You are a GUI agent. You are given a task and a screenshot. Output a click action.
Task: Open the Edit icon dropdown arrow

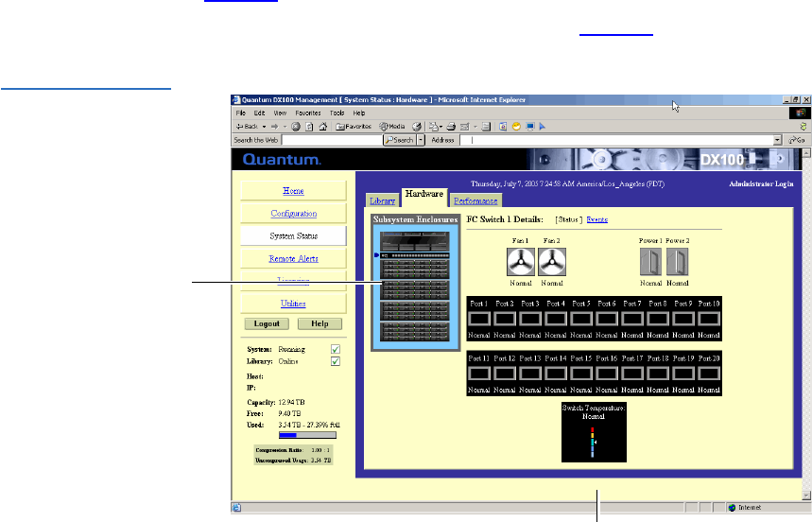coord(475,127)
